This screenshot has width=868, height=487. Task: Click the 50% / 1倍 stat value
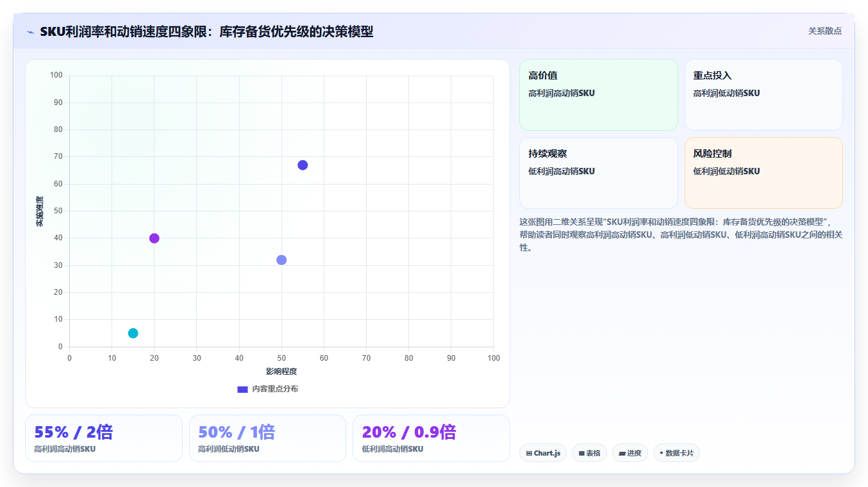[x=237, y=432]
